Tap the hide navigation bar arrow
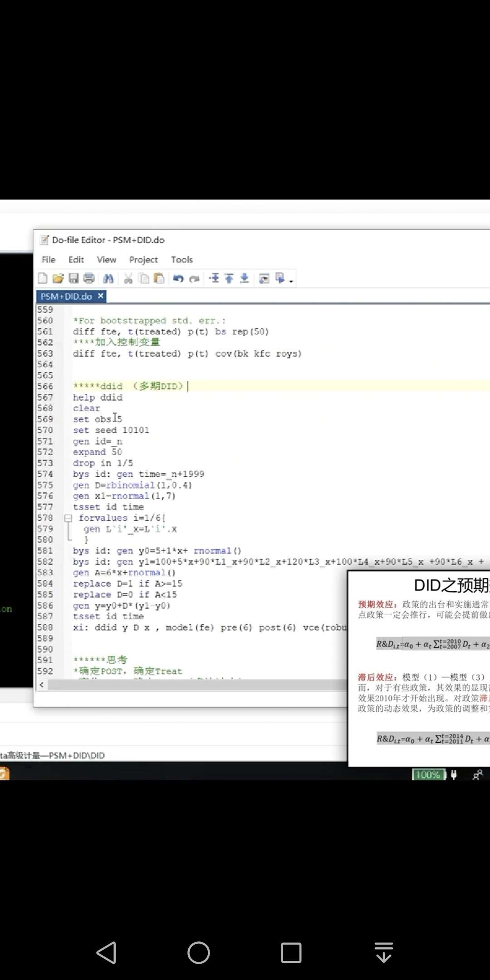This screenshot has width=490, height=980. [x=384, y=952]
